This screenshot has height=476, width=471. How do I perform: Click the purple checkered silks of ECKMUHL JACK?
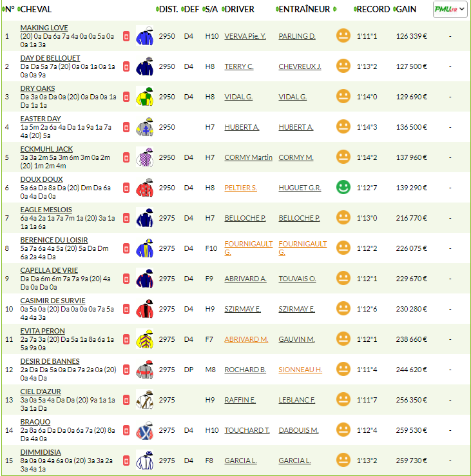[145, 157]
